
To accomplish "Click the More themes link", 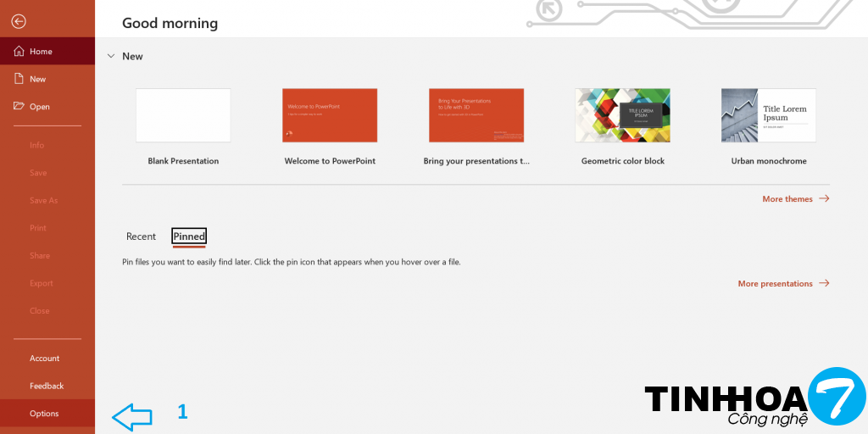I will point(787,199).
